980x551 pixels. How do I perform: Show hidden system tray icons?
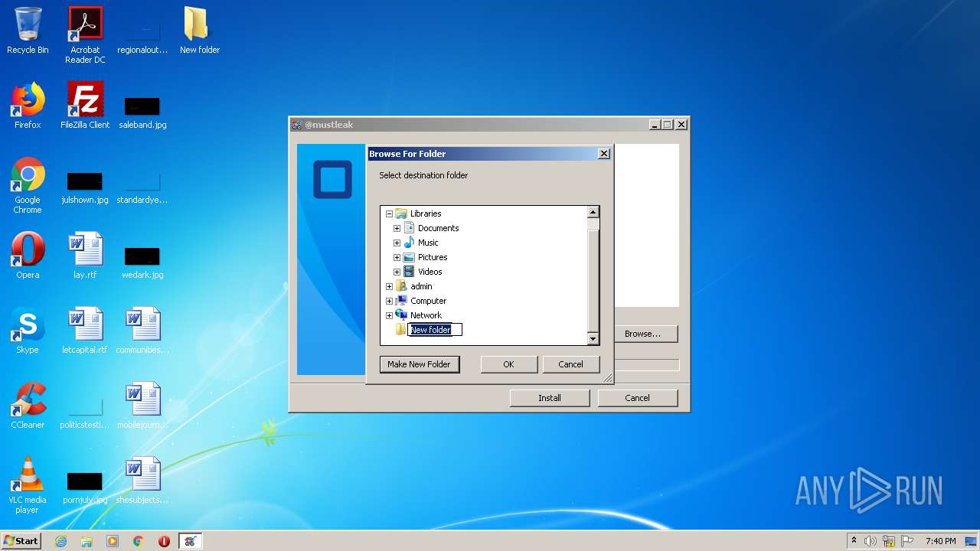[x=854, y=541]
